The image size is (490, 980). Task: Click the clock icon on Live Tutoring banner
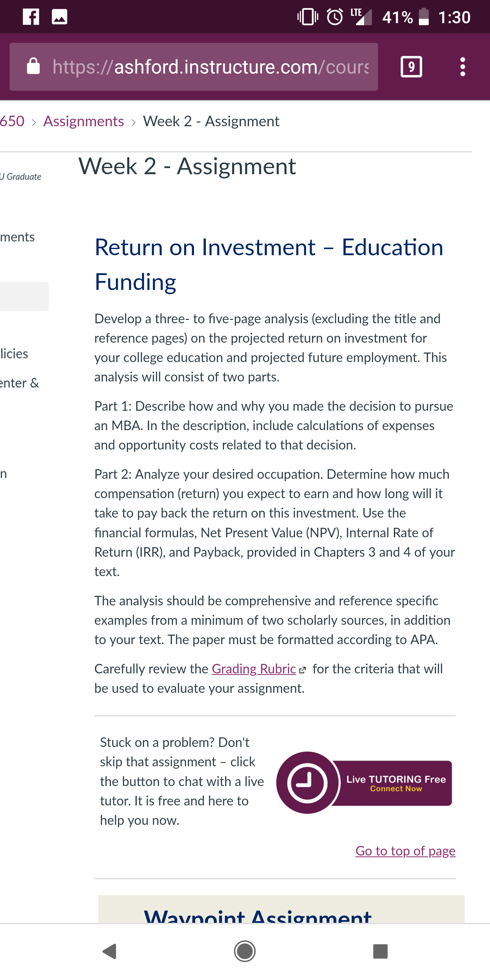307,783
